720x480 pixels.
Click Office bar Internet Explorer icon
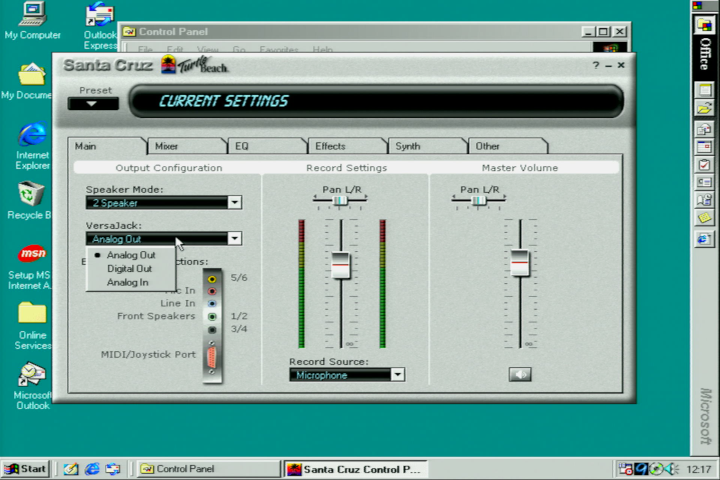[x=704, y=239]
